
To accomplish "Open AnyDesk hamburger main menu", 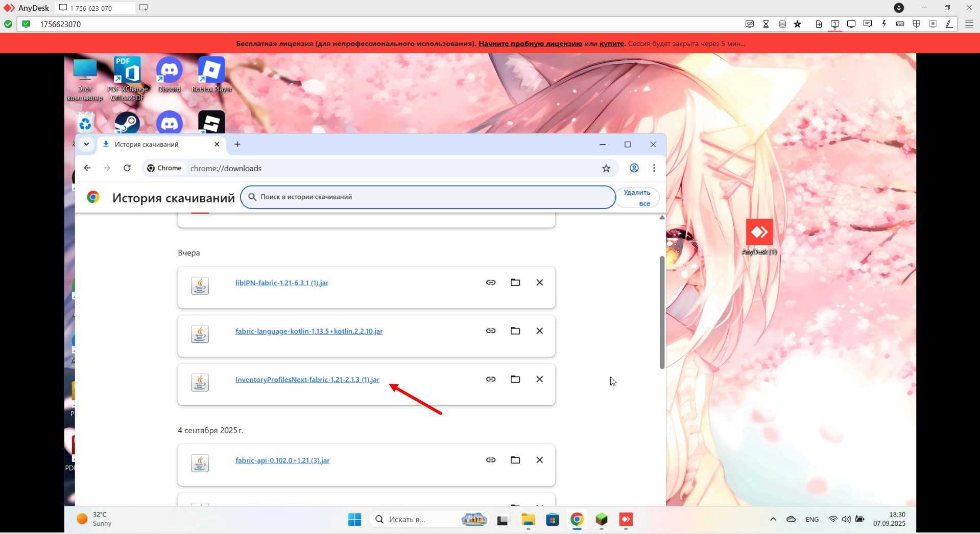I will [x=969, y=24].
